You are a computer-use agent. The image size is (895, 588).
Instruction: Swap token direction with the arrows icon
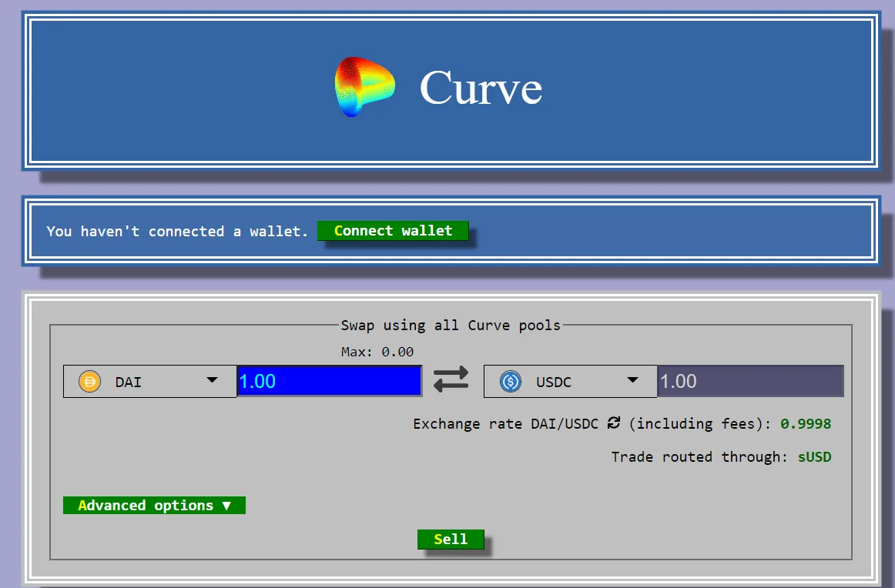pyautogui.click(x=451, y=380)
